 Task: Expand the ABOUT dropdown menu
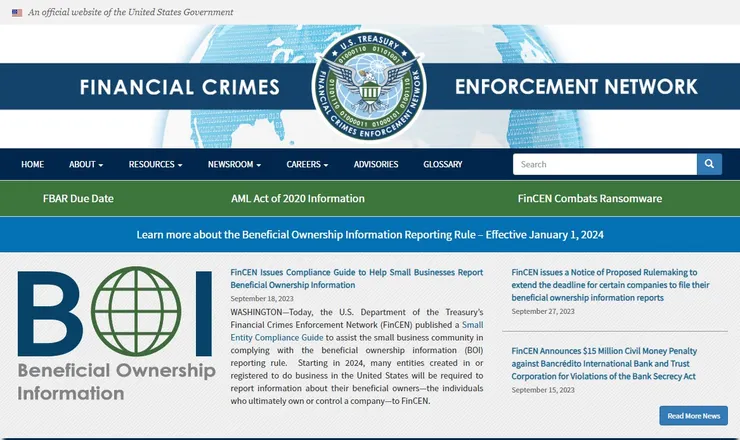point(86,164)
